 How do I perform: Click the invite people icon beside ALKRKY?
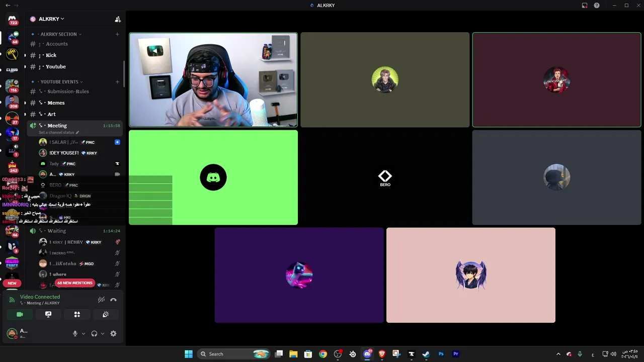[118, 19]
